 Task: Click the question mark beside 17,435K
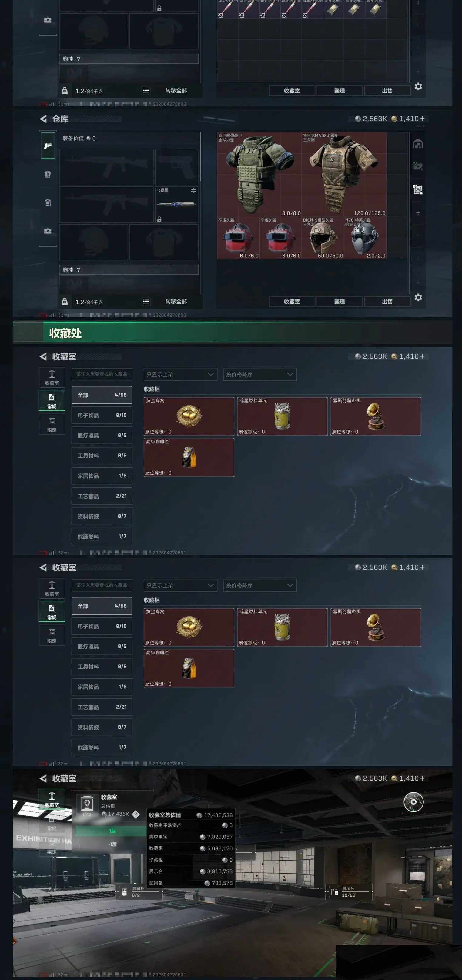click(136, 814)
